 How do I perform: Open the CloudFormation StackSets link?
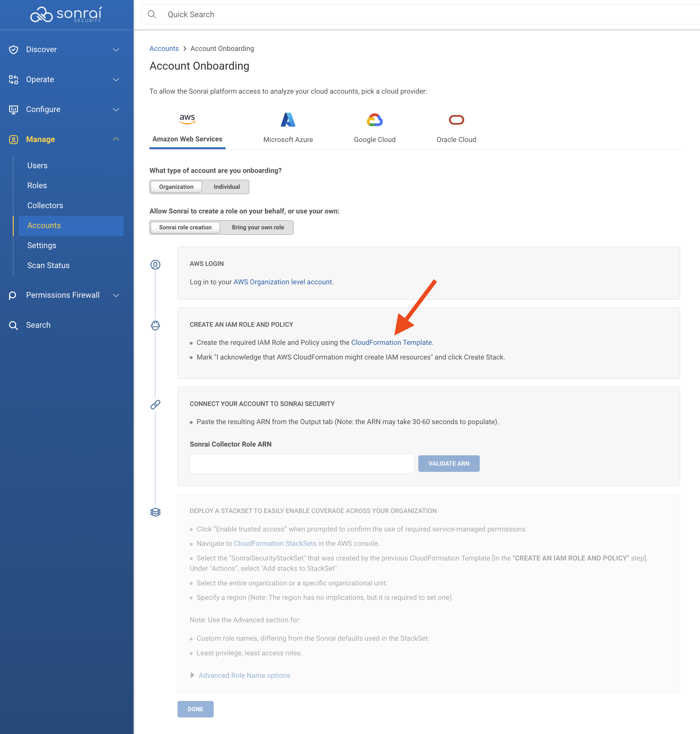[x=275, y=544]
